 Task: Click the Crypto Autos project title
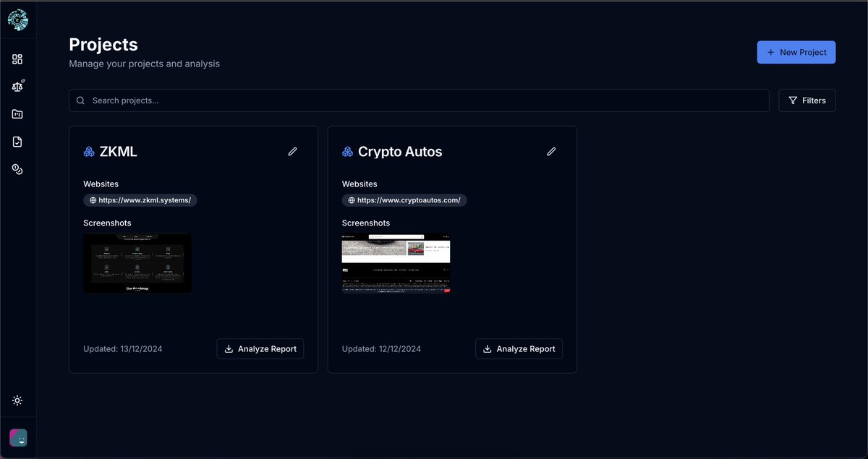pyautogui.click(x=400, y=152)
